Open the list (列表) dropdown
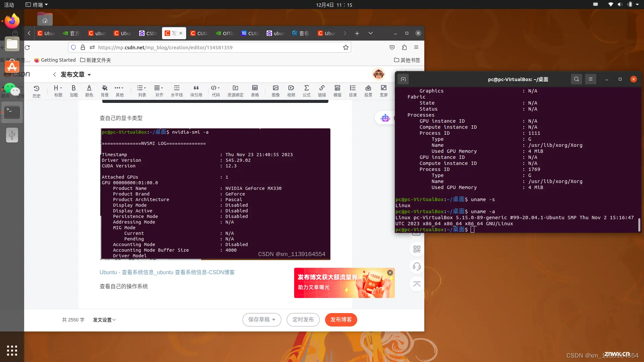Screen dimensions: 644x362 pos(142,91)
